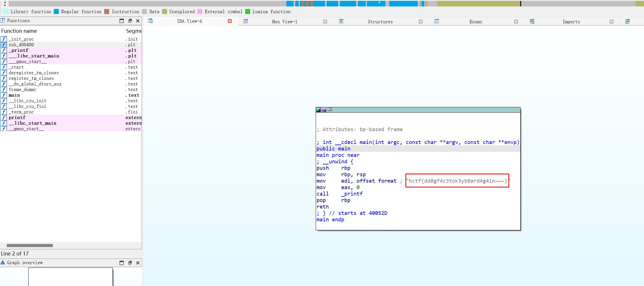This screenshot has height=286, width=644.
Task: Click the group node icon on the main node
Action: click(330, 110)
